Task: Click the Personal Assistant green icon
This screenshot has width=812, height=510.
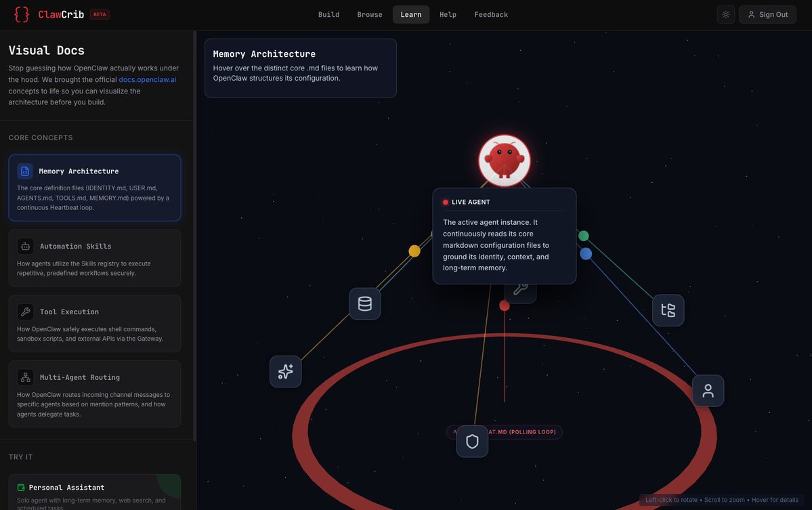Action: pyautogui.click(x=21, y=488)
